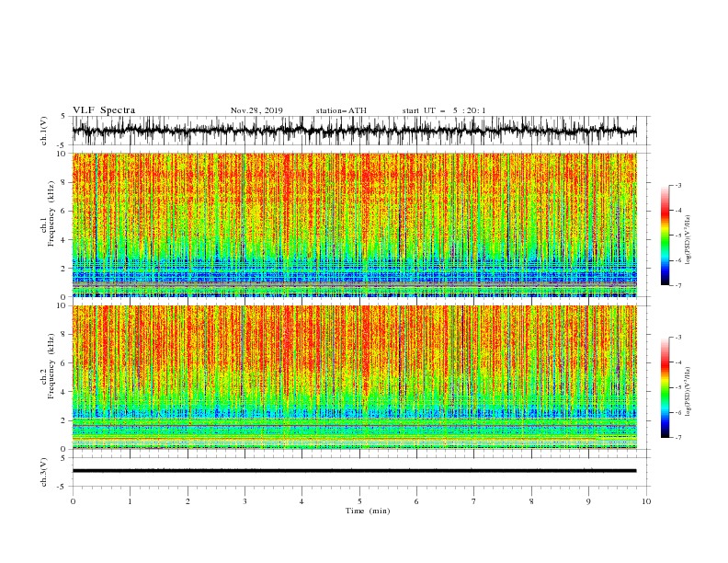Screen dimensions: 728x563
Task: Click the ch.3 voltage trace line
Action: point(354,471)
